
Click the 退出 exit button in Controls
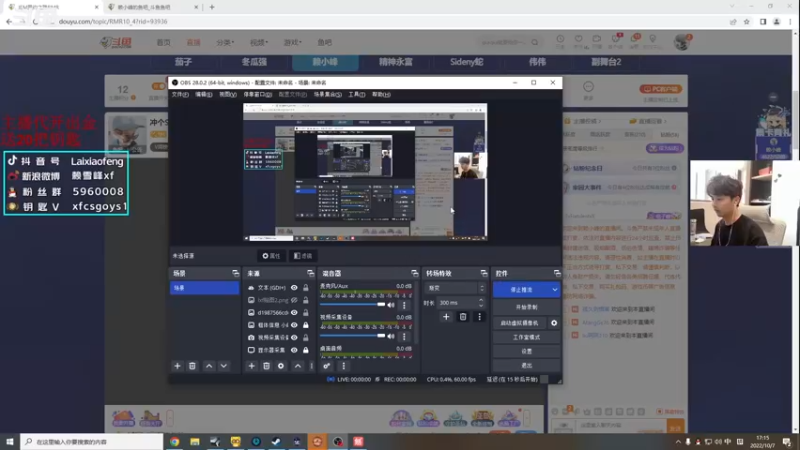(526, 365)
